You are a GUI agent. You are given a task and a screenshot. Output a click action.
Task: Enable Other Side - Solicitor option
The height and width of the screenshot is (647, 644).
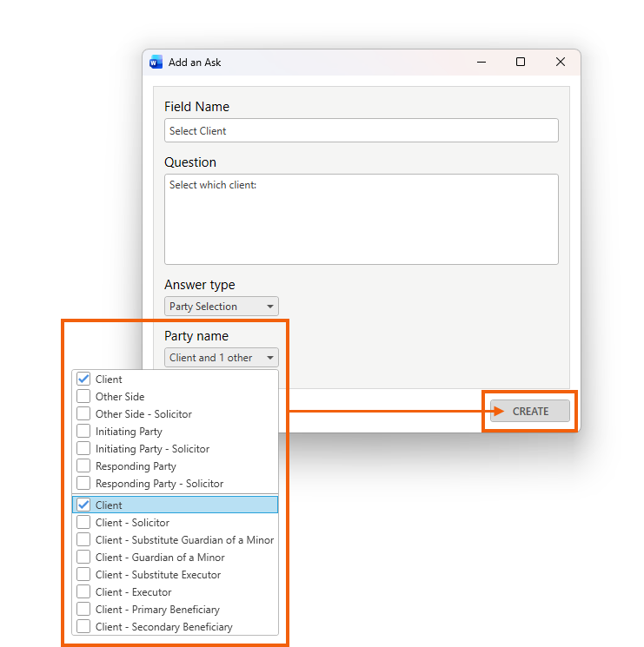[83, 414]
